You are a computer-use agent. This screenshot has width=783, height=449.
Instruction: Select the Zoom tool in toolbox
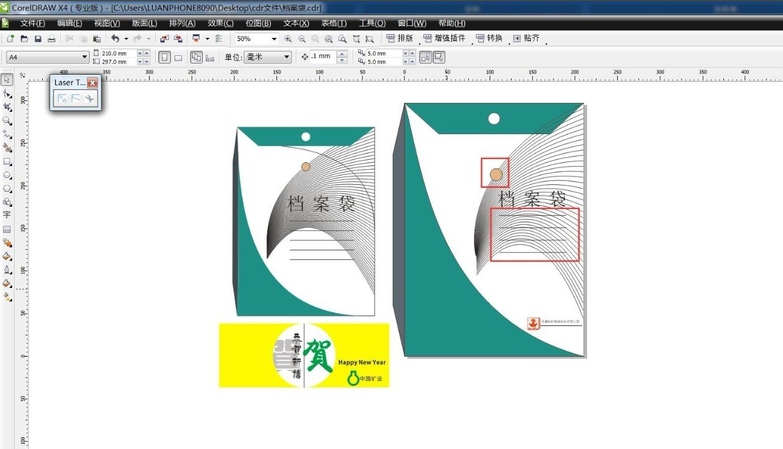coord(7,120)
